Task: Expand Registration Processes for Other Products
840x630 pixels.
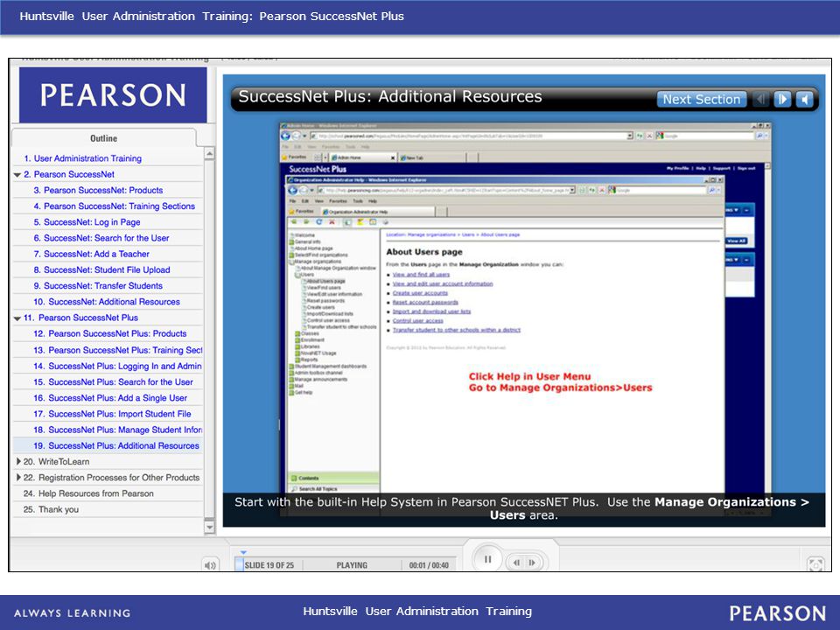Action: tap(18, 478)
